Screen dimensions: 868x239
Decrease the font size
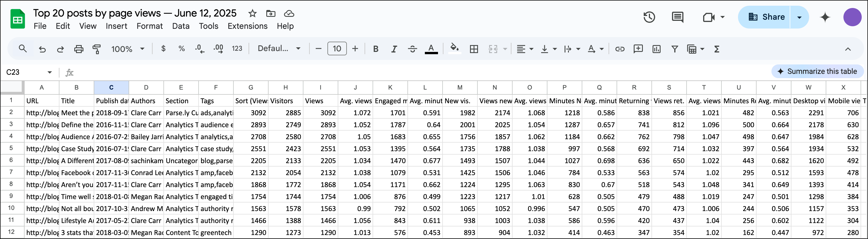[x=318, y=49]
